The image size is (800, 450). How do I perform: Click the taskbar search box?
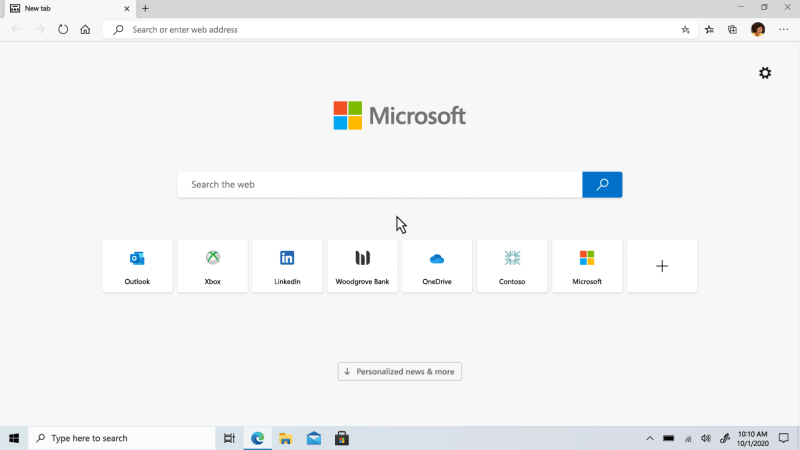pos(121,438)
